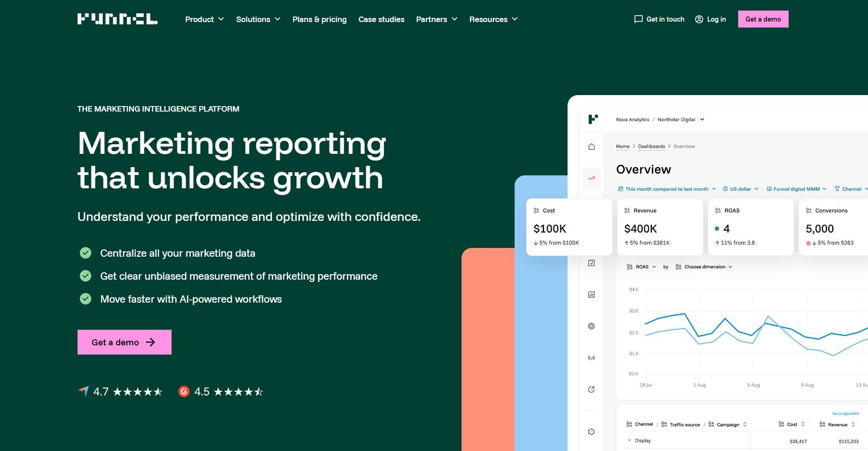Click the home icon in dashboard sidebar
Image resolution: width=868 pixels, height=451 pixels.
(591, 147)
